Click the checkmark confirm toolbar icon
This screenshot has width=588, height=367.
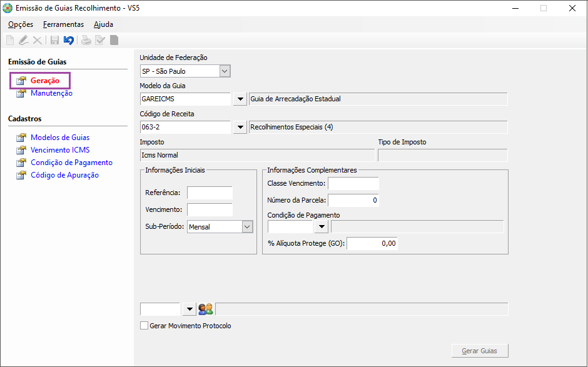100,40
